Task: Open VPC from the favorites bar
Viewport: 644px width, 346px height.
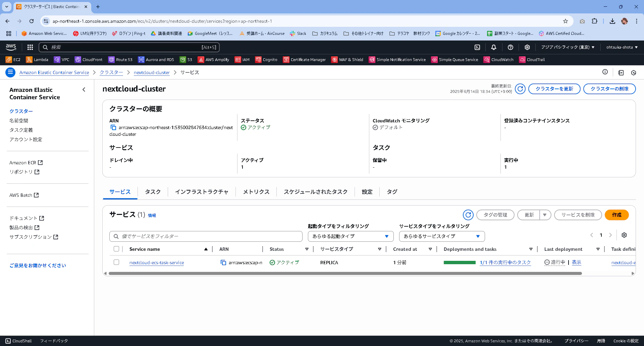Action: (x=62, y=60)
